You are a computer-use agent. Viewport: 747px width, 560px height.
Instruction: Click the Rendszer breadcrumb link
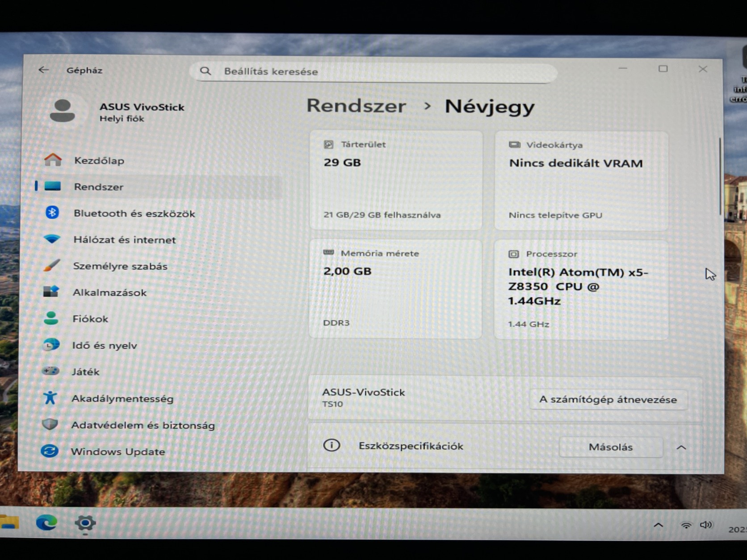[x=356, y=106]
